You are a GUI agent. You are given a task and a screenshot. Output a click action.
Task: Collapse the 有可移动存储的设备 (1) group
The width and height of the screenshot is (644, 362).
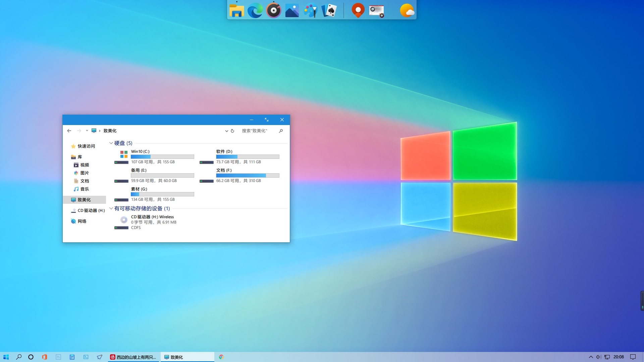coord(111,208)
